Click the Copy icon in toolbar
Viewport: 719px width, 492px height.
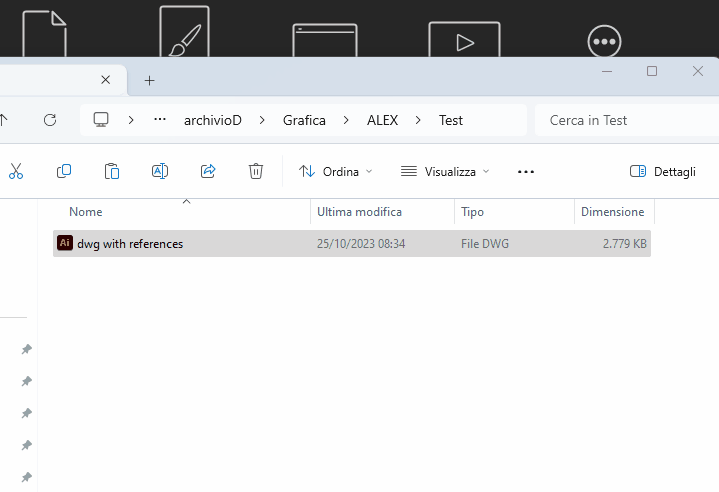(64, 171)
